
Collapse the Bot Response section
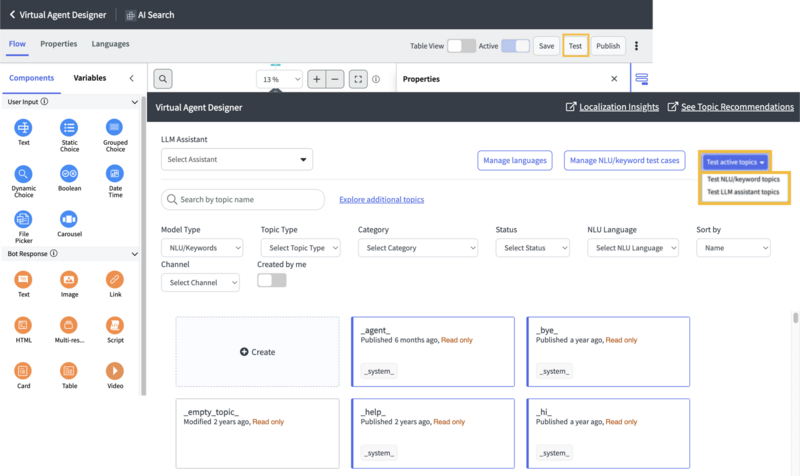(x=134, y=254)
